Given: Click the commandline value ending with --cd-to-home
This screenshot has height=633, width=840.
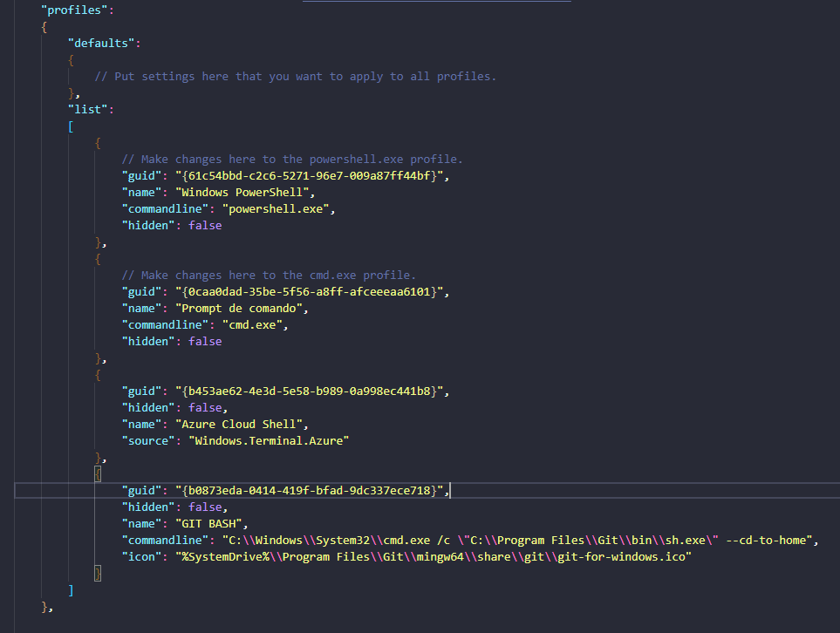Looking at the screenshot, I should [517, 541].
